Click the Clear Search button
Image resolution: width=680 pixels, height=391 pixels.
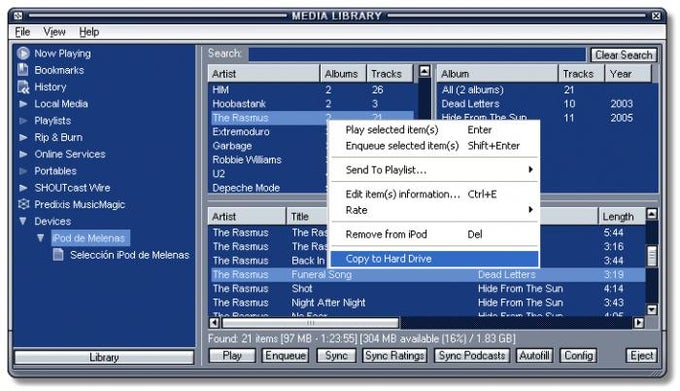[624, 55]
